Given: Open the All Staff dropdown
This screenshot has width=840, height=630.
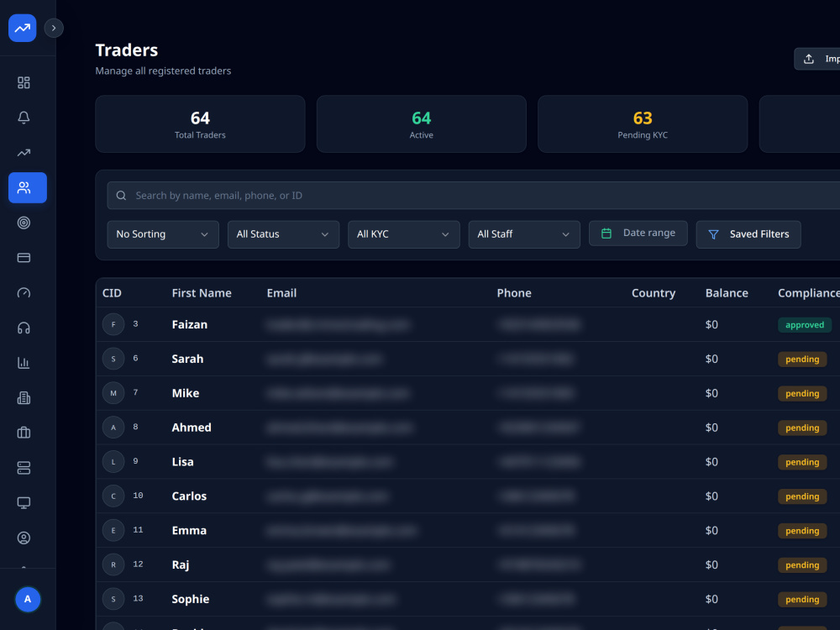Looking at the screenshot, I should 524,234.
